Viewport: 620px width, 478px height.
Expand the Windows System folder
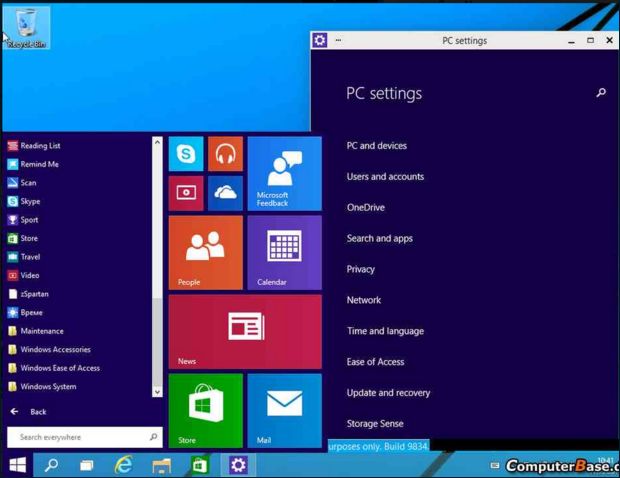click(42, 387)
